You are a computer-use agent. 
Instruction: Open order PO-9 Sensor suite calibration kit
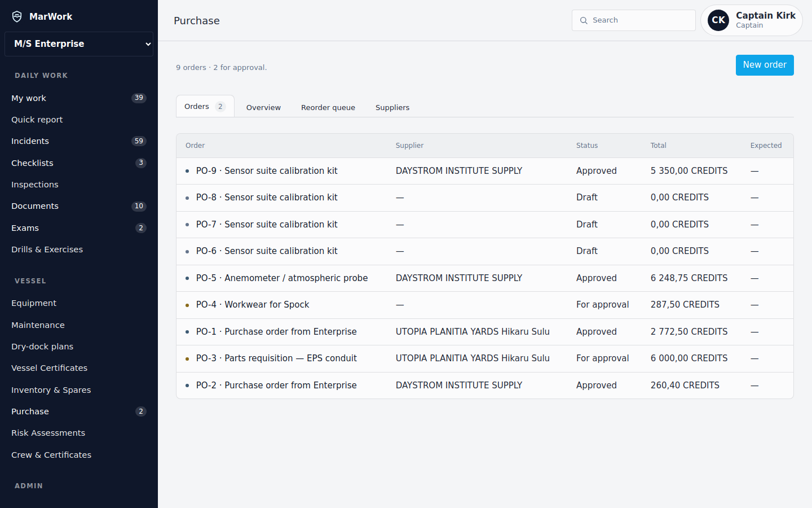pos(485,171)
